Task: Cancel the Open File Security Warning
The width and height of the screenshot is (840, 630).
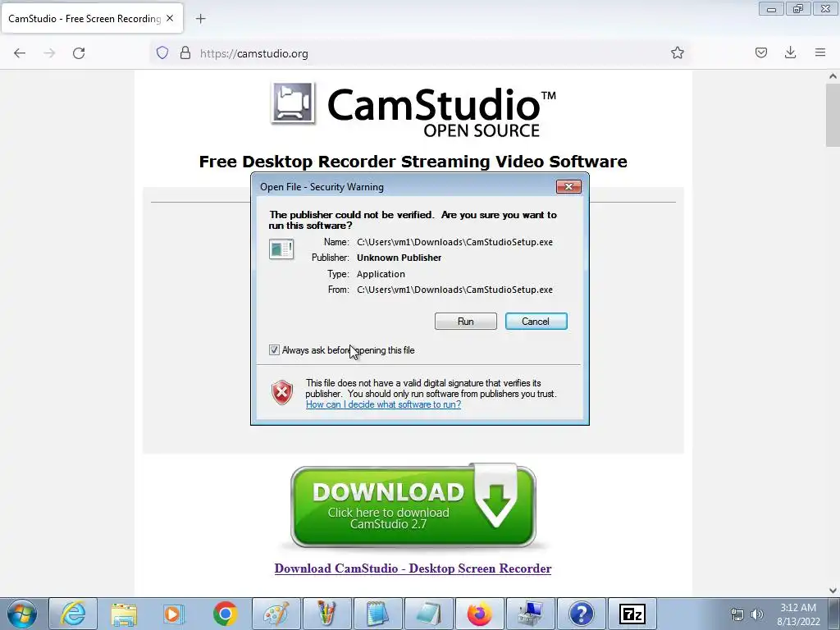Action: click(x=536, y=322)
